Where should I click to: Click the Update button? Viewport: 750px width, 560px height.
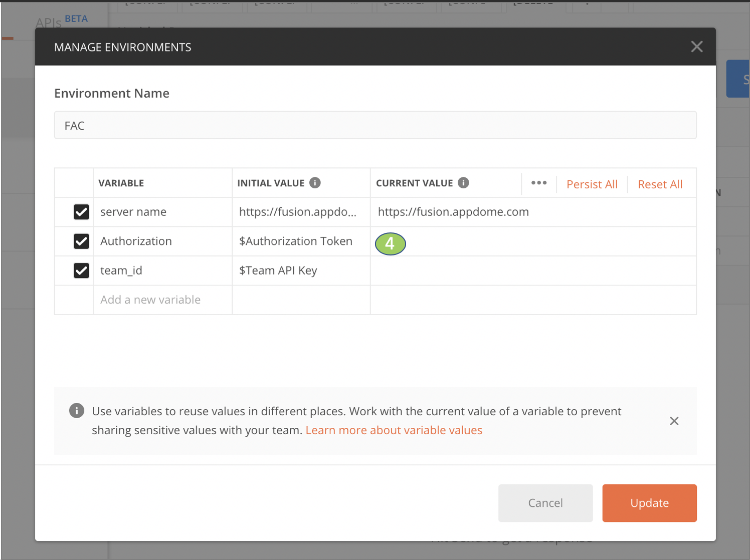(649, 503)
